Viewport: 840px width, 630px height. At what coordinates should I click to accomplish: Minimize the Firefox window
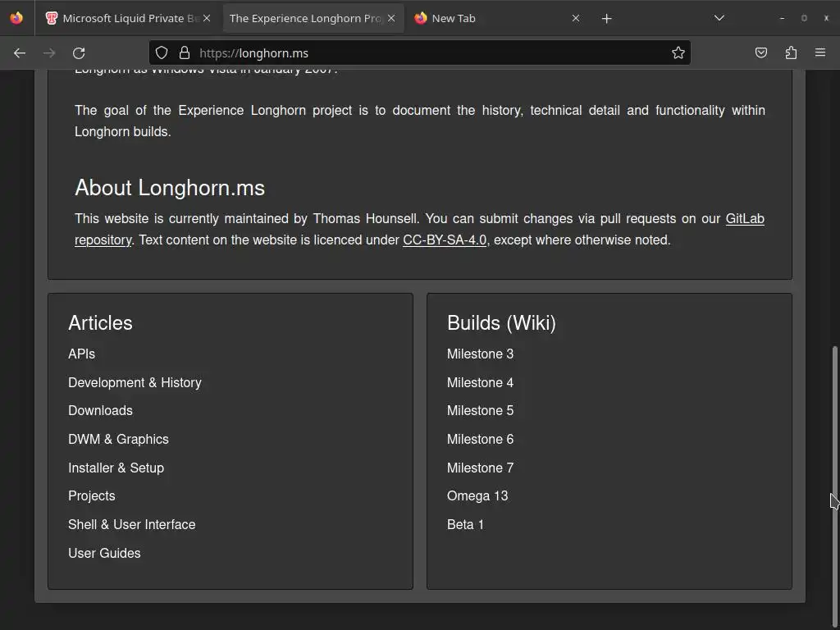pos(782,18)
